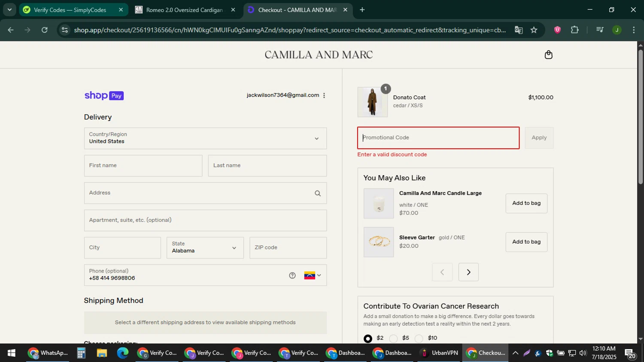
Task: Close the Romeo 2.0 Oversized Cardigan tab
Action: [233, 9]
